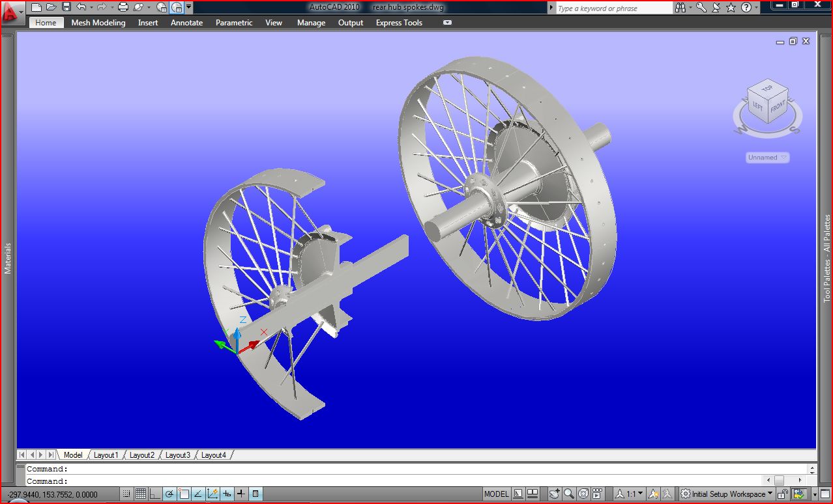Click the New drawing icon
Screen dimensions: 833x504
[37, 7]
